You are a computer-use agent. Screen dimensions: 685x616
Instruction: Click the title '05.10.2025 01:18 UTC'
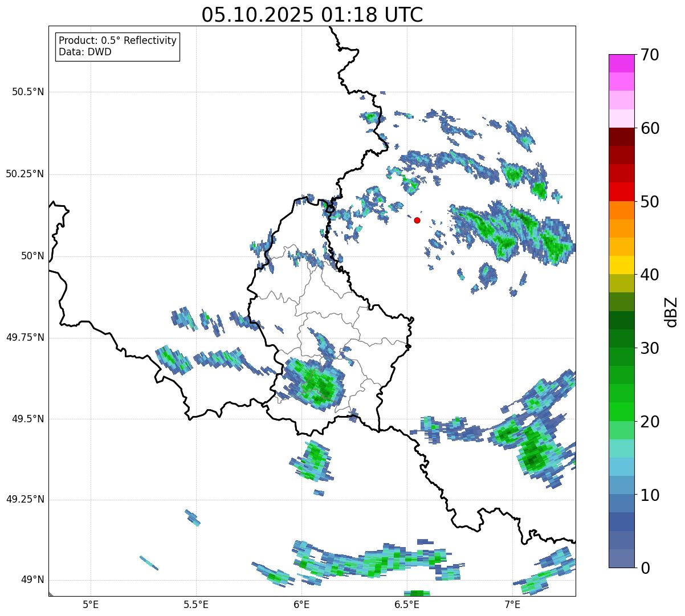pos(312,15)
